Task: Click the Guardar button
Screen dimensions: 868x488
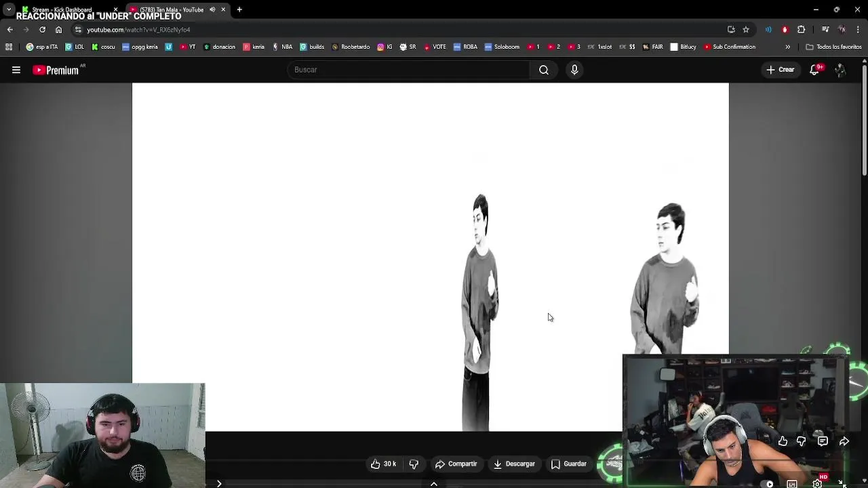Action: click(x=568, y=464)
